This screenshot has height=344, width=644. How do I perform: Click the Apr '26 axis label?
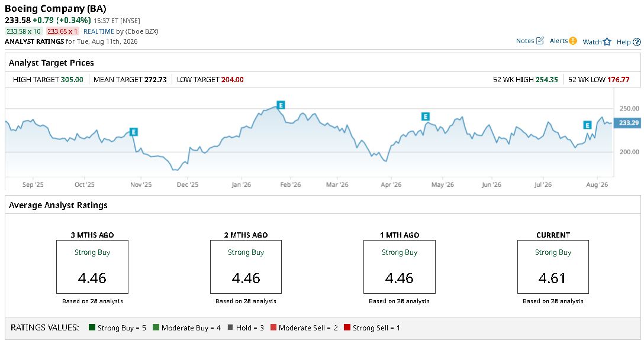391,184
